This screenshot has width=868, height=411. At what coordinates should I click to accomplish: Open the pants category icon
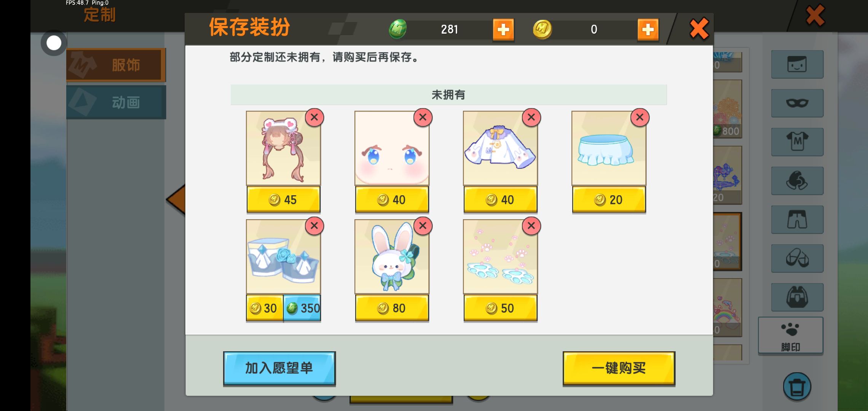coord(797,220)
